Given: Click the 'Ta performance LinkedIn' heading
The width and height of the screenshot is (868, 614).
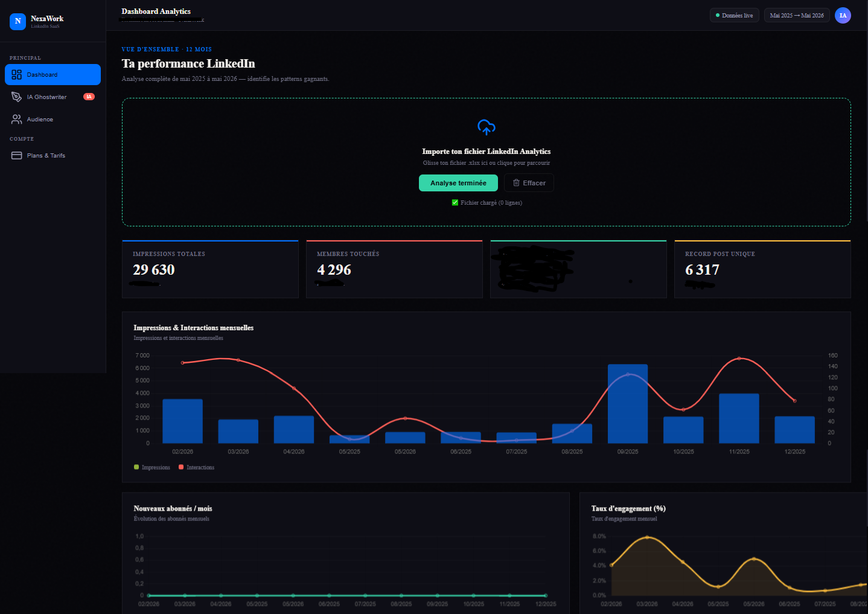Looking at the screenshot, I should [188, 63].
